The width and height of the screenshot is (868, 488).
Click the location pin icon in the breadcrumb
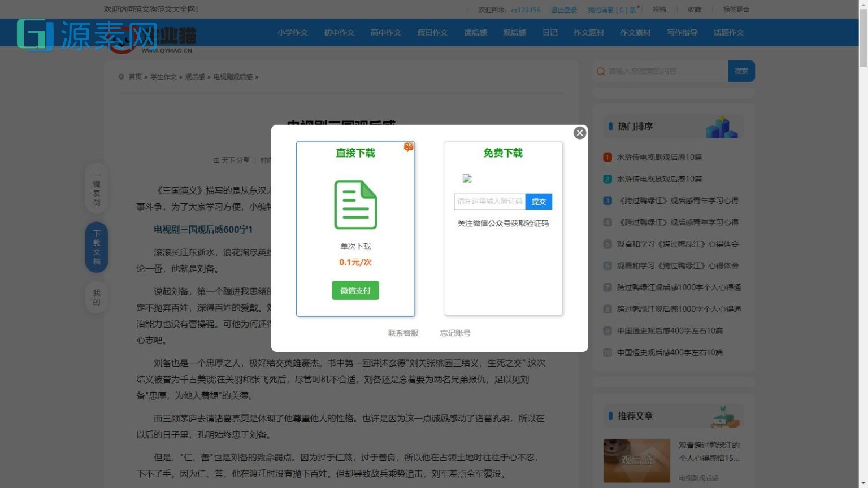pos(120,77)
